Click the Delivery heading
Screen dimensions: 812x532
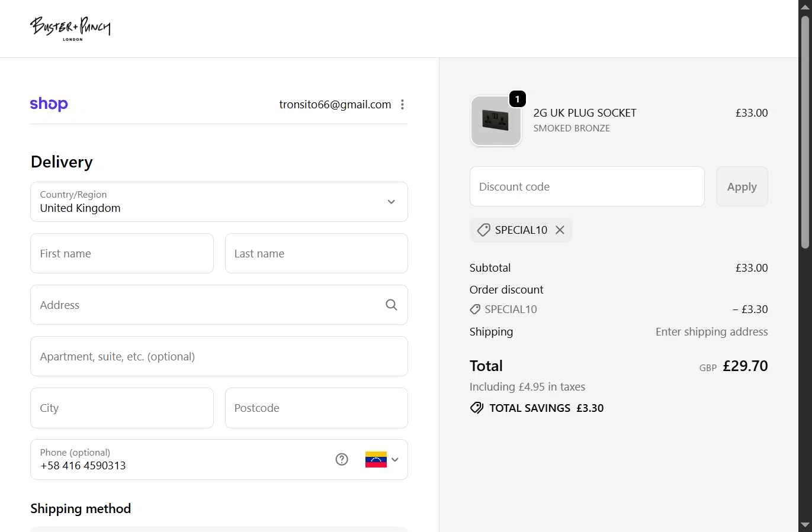coord(62,162)
